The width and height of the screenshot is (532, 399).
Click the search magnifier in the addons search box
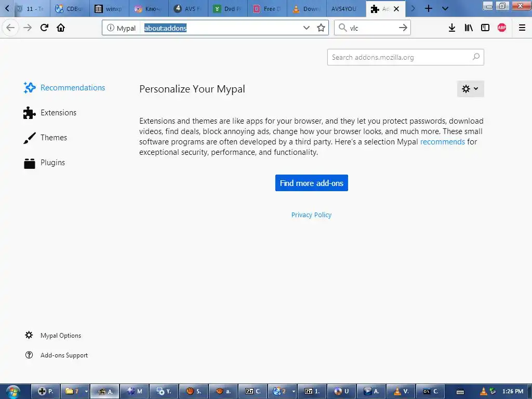(x=476, y=57)
